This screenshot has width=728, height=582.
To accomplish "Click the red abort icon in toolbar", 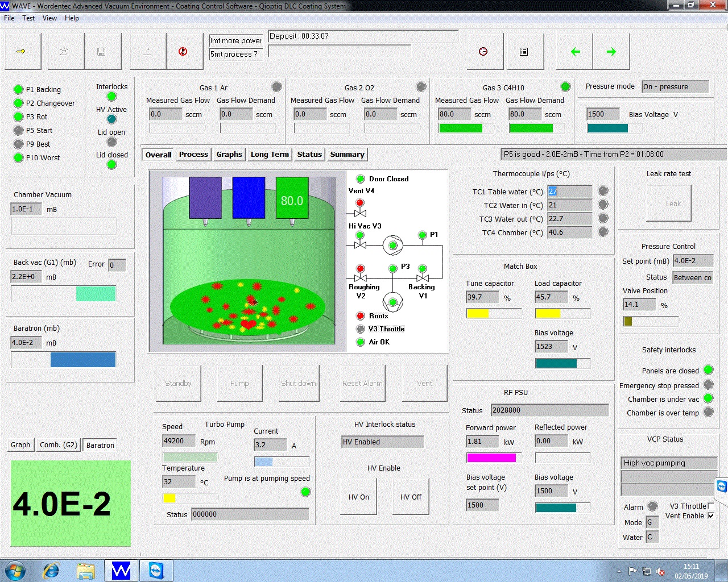I will click(183, 52).
